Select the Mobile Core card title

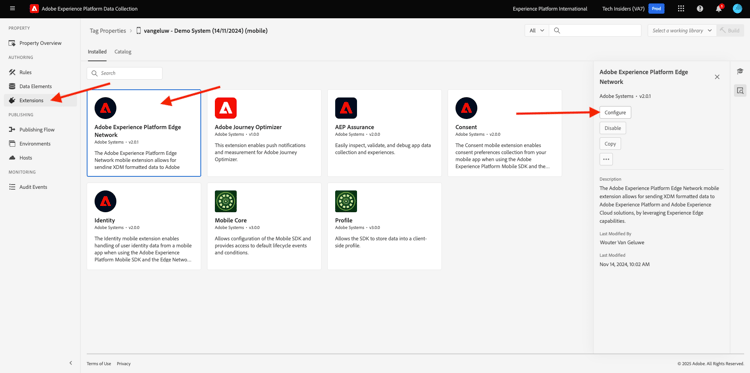tap(231, 220)
